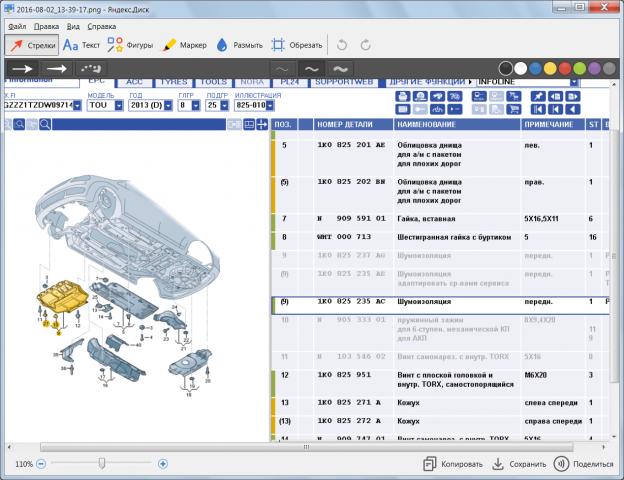Pick the blue color swatch
Screen dimensions: 624x480
pos(535,68)
